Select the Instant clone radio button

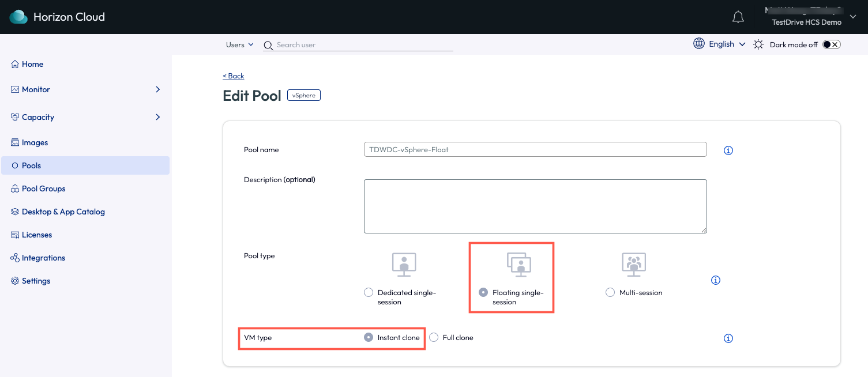(x=369, y=338)
